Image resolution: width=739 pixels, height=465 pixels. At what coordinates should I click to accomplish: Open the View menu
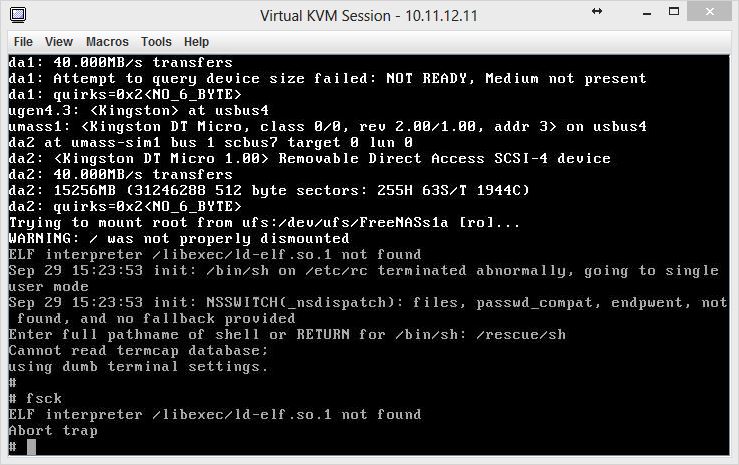click(59, 41)
